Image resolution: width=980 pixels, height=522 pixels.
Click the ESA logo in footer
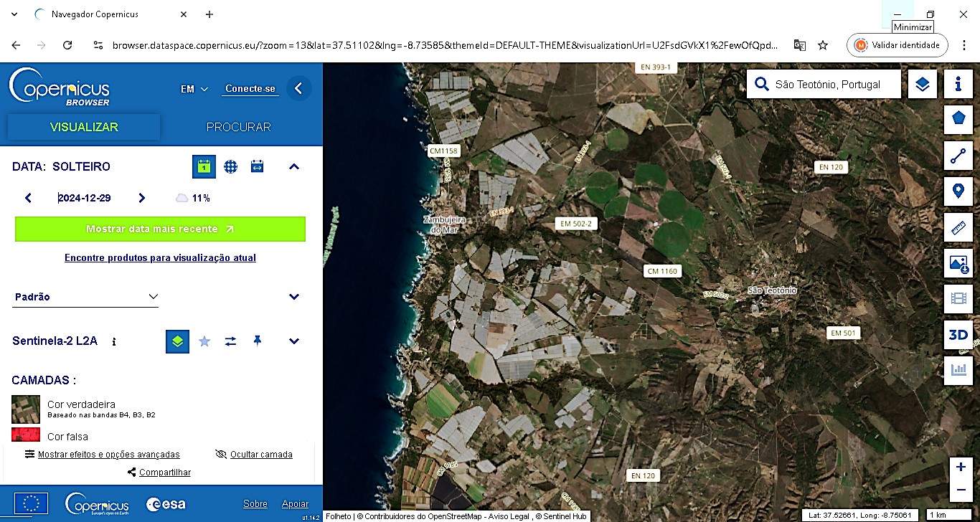click(166, 504)
